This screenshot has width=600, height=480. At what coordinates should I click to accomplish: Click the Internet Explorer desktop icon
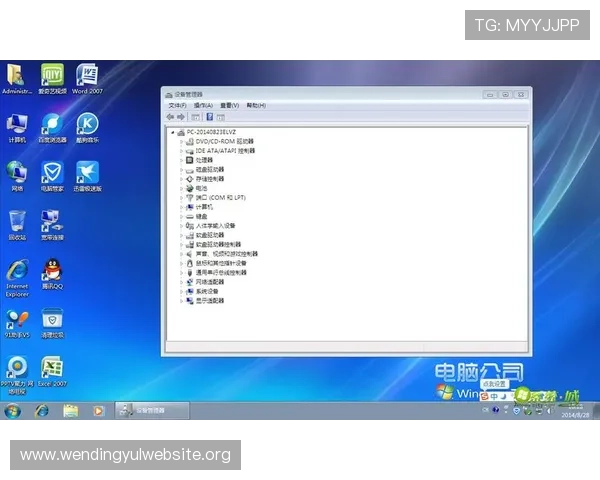tap(17, 272)
